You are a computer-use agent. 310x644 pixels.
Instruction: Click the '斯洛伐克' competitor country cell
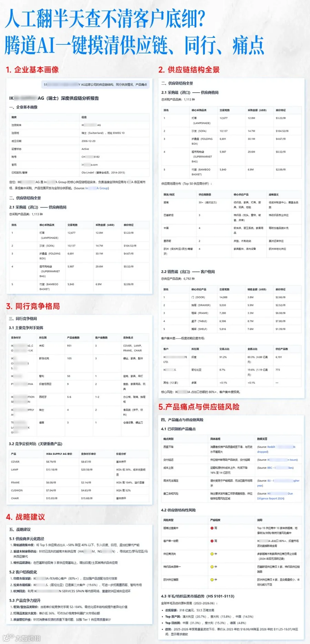click(44, 358)
